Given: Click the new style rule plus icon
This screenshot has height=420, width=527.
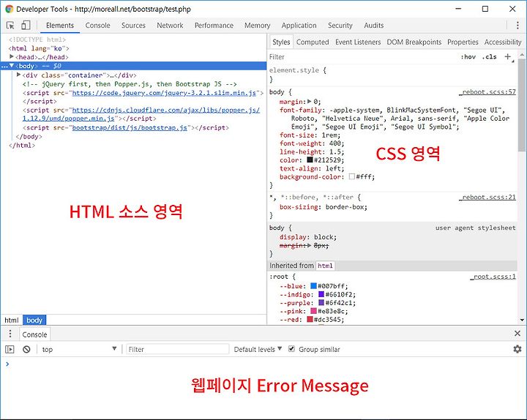Looking at the screenshot, I should [508, 57].
